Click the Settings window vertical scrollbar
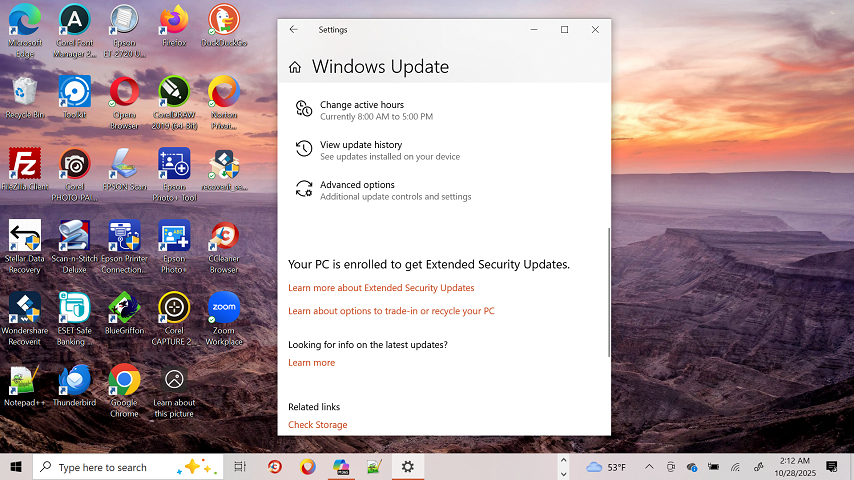 coord(607,291)
